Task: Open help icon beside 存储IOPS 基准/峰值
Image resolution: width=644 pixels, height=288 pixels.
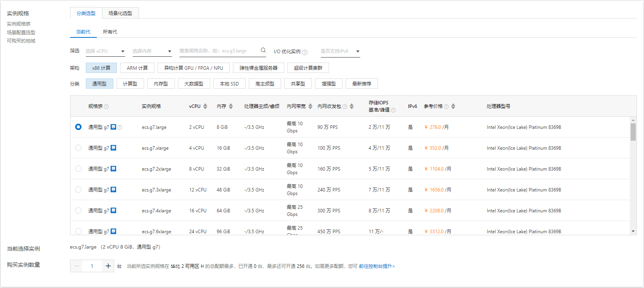Action: 393,110
